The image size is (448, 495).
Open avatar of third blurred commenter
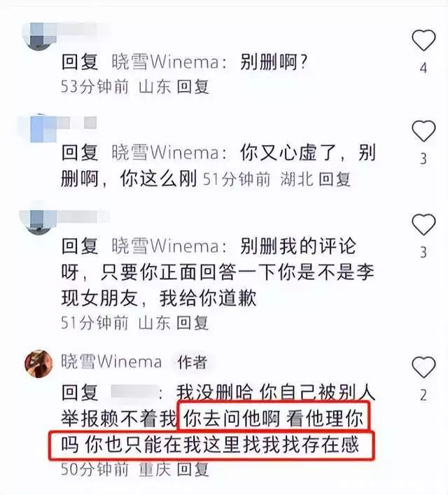click(x=39, y=221)
